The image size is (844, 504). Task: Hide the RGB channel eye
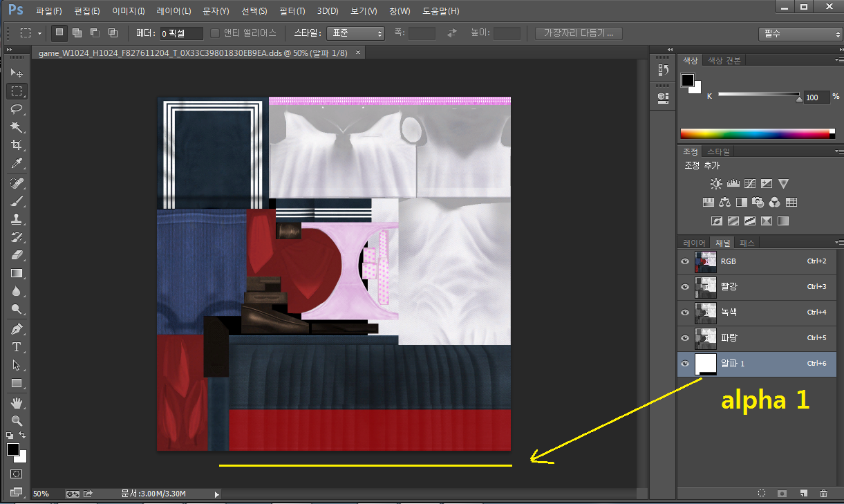[685, 261]
